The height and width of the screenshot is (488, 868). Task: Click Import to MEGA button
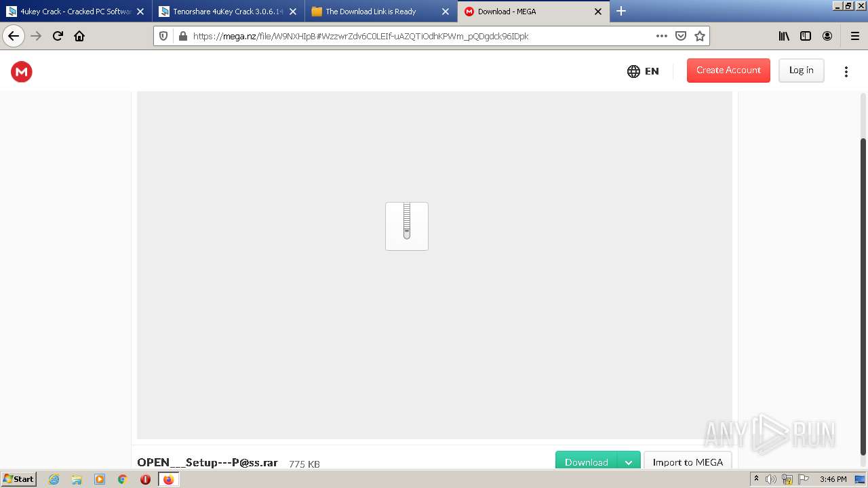[x=688, y=462]
